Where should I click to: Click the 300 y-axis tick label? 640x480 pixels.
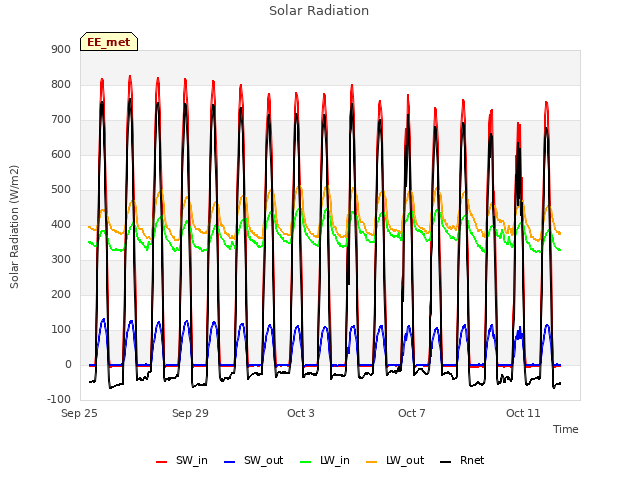[x=61, y=260]
